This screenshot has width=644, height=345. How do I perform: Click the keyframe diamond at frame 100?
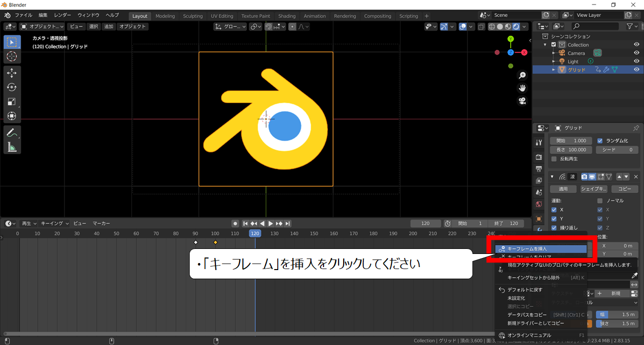pos(215,242)
